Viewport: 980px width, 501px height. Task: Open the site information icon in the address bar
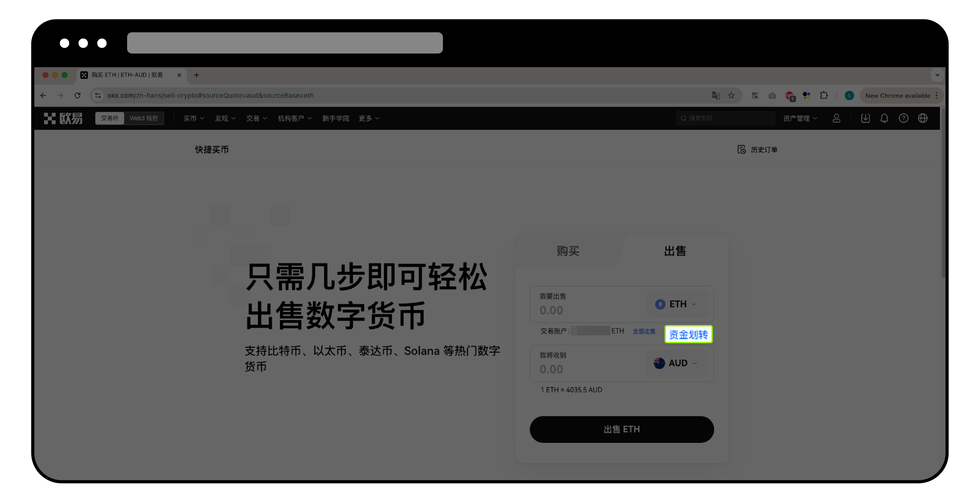[x=98, y=96]
